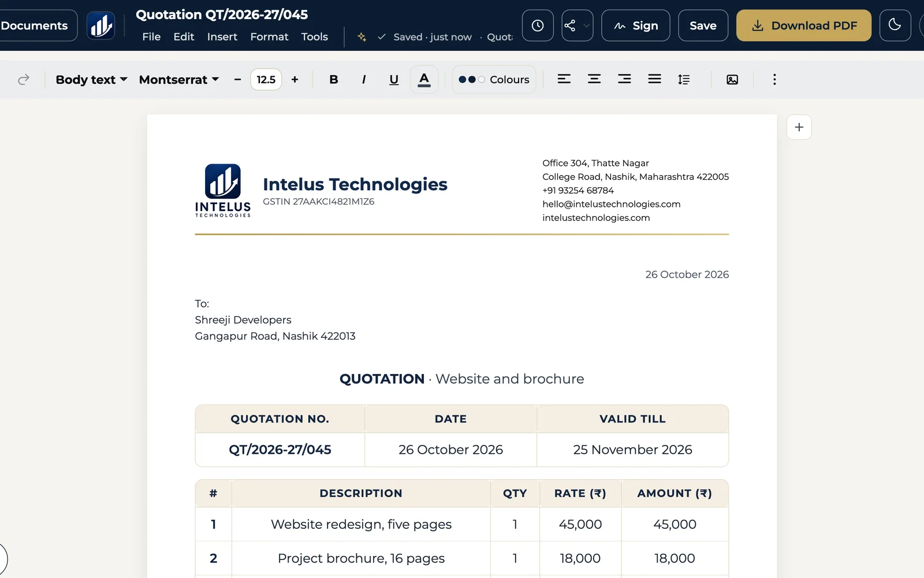Open line spacing options
The width and height of the screenshot is (924, 578).
(684, 79)
